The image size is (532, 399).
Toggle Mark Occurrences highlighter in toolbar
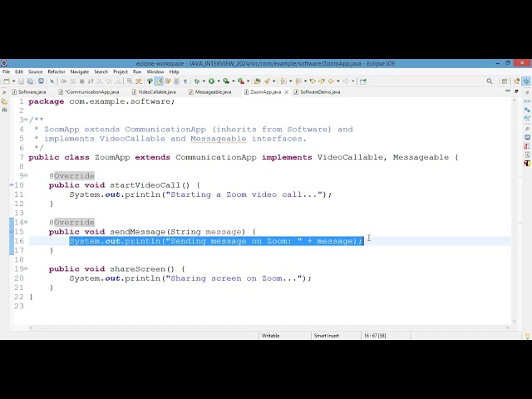point(159,81)
